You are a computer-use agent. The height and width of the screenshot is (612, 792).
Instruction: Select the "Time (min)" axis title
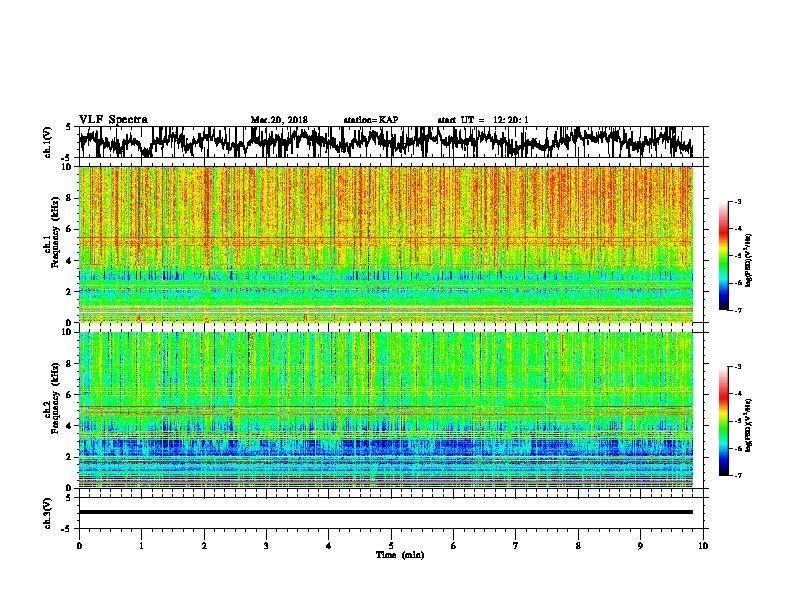400,555
